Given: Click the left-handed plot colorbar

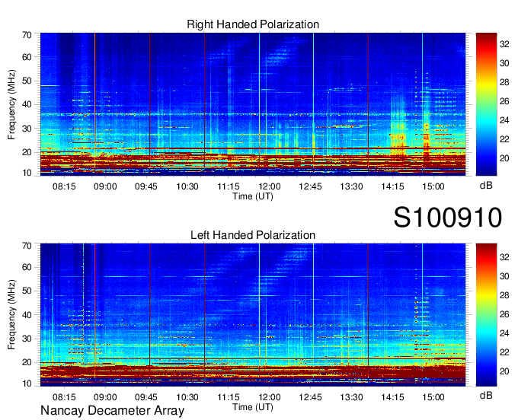Looking at the screenshot, I should coord(486,315).
